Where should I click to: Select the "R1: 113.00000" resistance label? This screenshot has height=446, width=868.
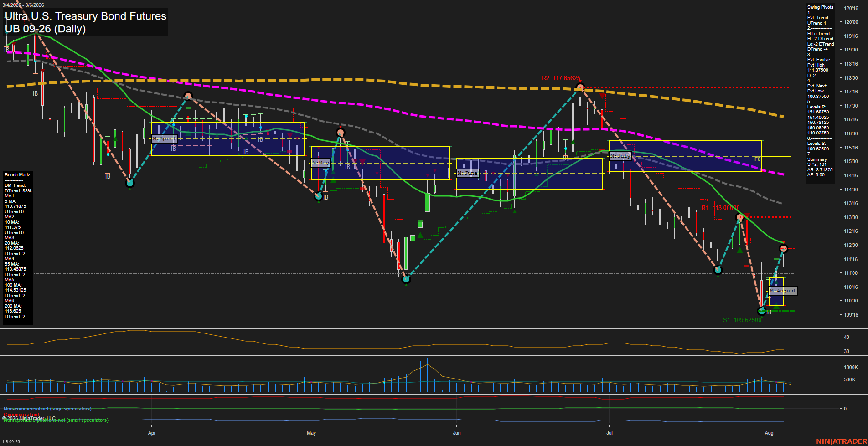coord(720,208)
